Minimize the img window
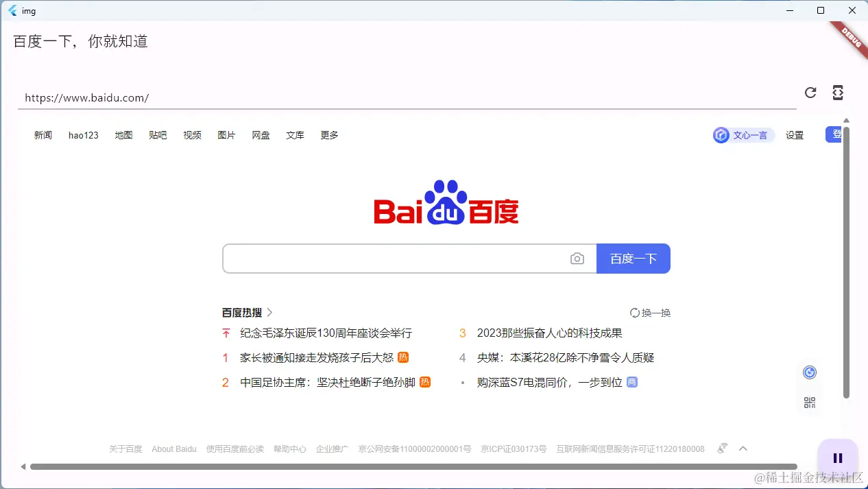The image size is (868, 489). click(789, 10)
